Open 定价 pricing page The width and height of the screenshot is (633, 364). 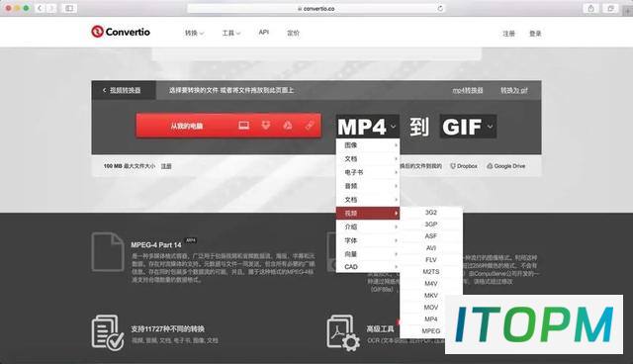[293, 33]
